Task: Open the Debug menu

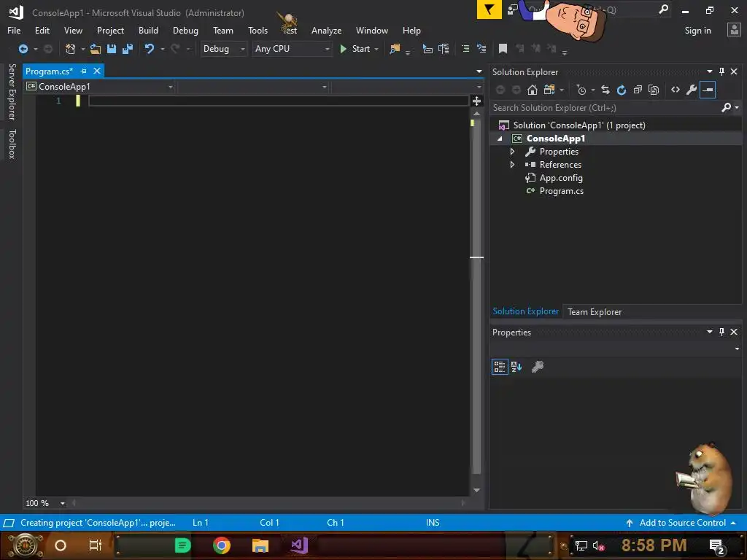Action: pos(185,31)
